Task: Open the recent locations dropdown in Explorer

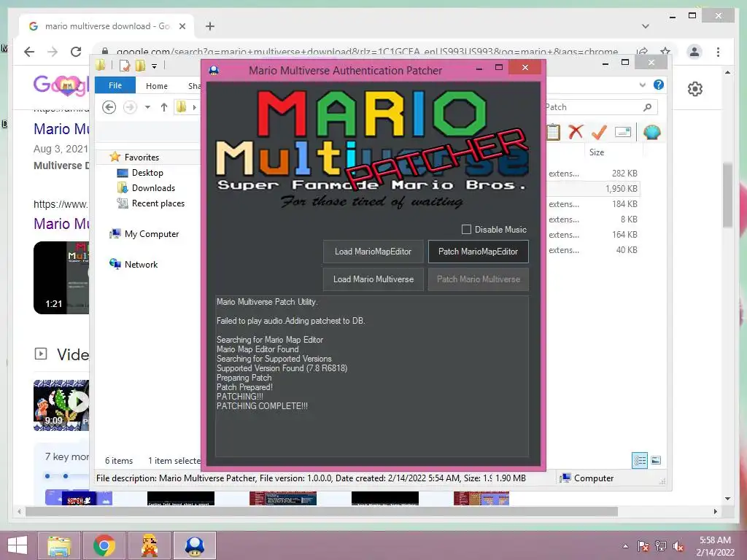Action: coord(147,107)
